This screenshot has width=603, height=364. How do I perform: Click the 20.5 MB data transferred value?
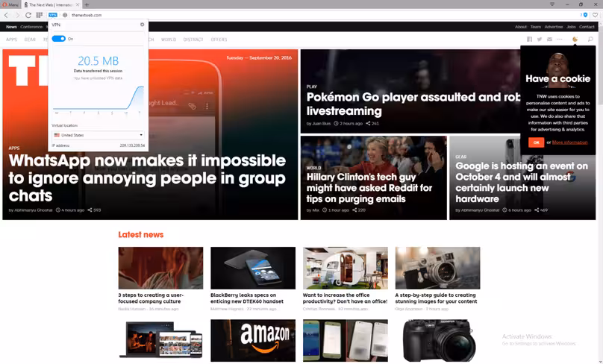tap(98, 60)
